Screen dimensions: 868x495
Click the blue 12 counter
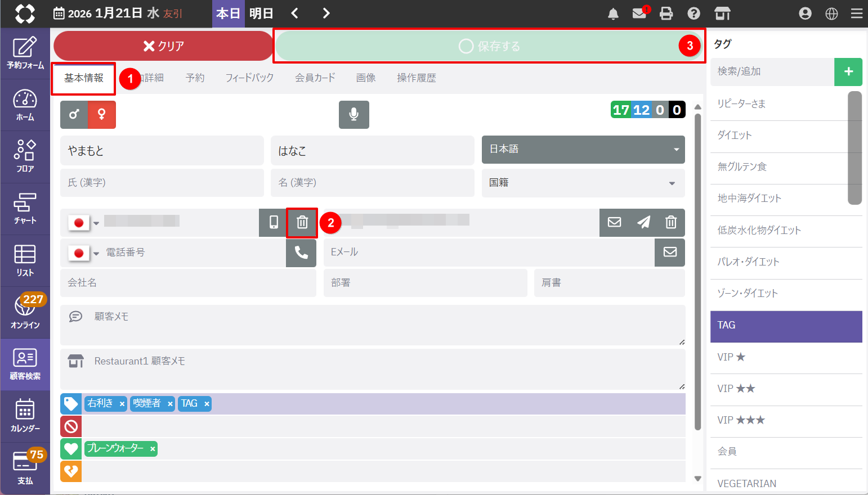tap(641, 110)
